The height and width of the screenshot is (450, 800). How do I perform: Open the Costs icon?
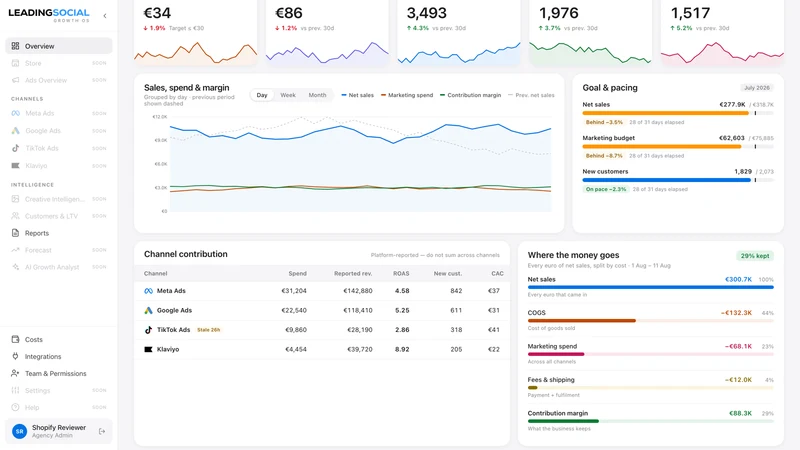point(15,339)
